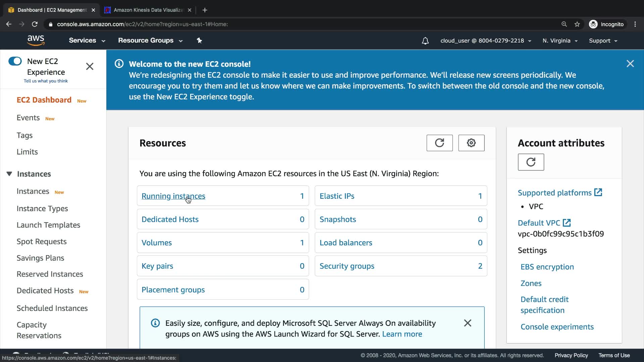
Task: Open the N. Virginia region dropdown
Action: point(560,41)
